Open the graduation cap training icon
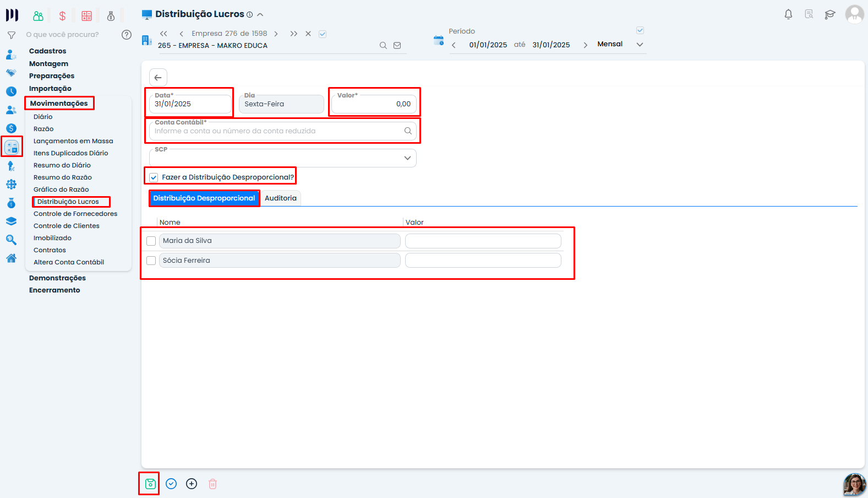This screenshot has width=868, height=498. (x=829, y=14)
